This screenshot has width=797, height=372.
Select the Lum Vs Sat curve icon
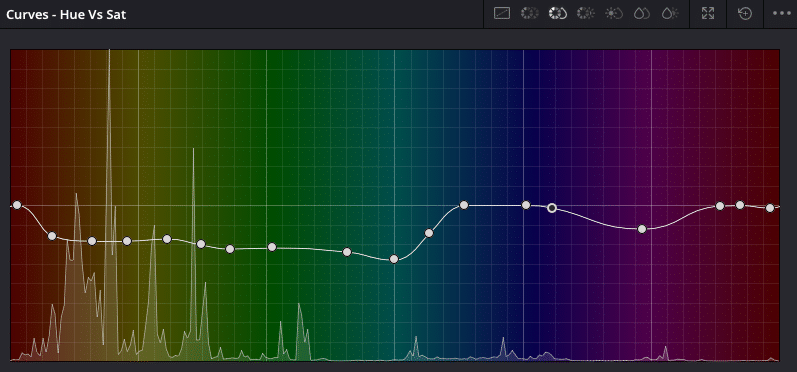point(614,13)
